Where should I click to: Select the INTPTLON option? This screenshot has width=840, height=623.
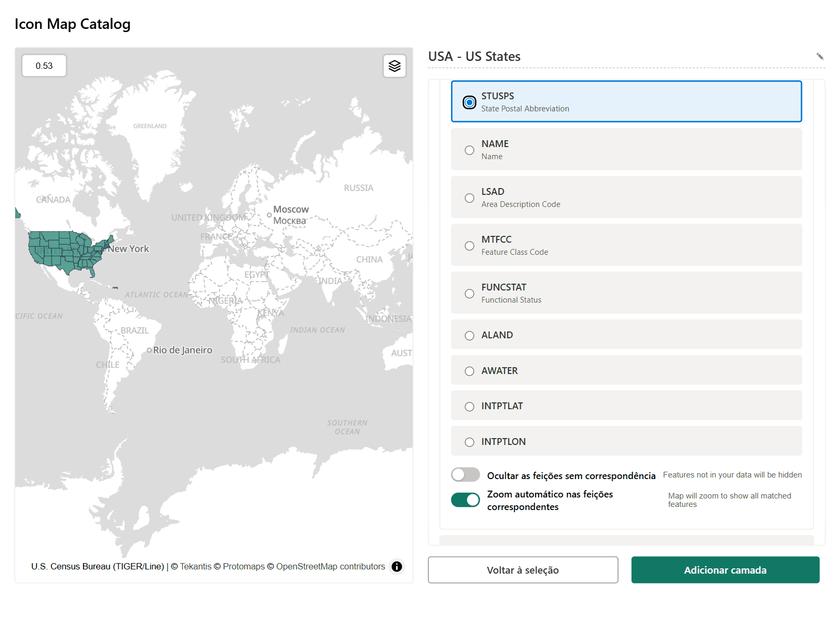pyautogui.click(x=626, y=441)
